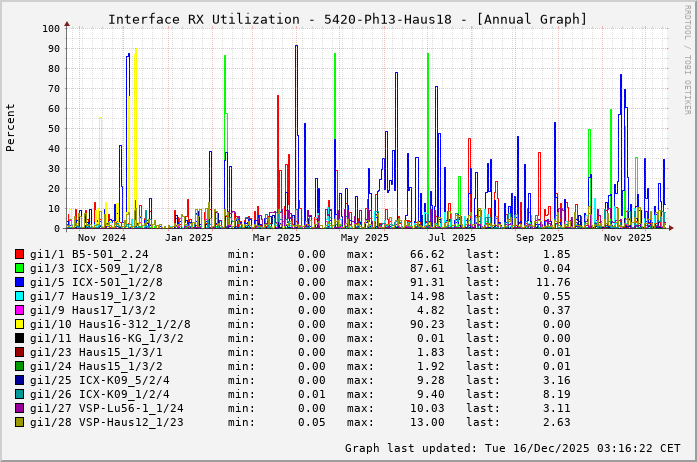This screenshot has width=697, height=462.
Task: Click the 'Graph last updated' timestamp text
Action: [x=512, y=448]
